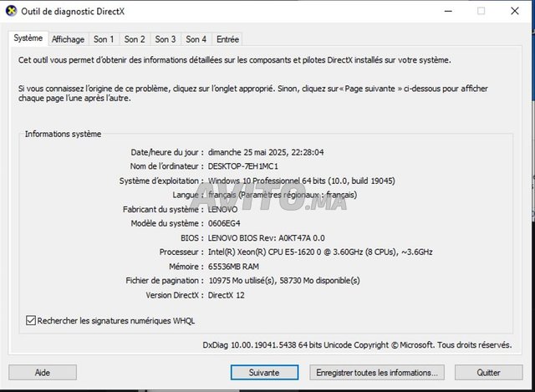Click the Intel Xeon processor value text

coord(320,252)
